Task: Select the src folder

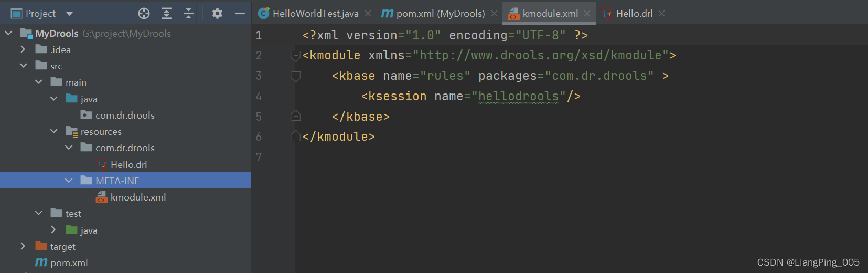Action: (56, 66)
